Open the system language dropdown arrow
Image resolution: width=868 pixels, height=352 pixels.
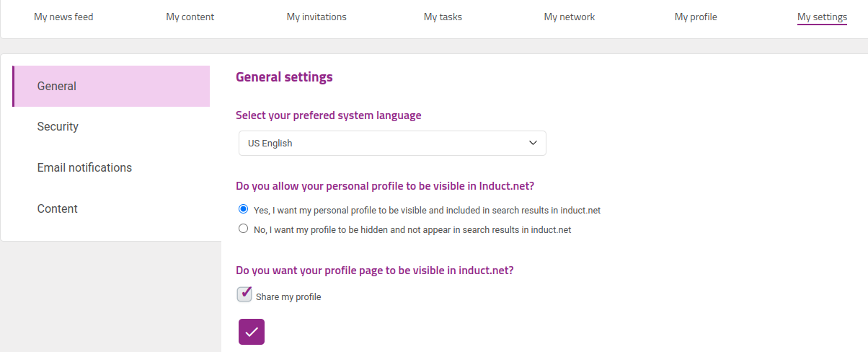(x=533, y=143)
